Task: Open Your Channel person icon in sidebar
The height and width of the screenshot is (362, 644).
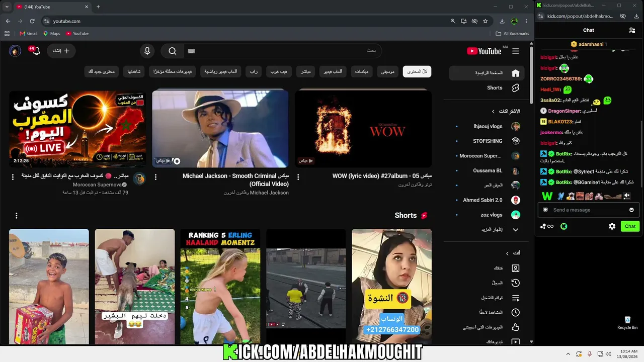Action: [x=515, y=268]
